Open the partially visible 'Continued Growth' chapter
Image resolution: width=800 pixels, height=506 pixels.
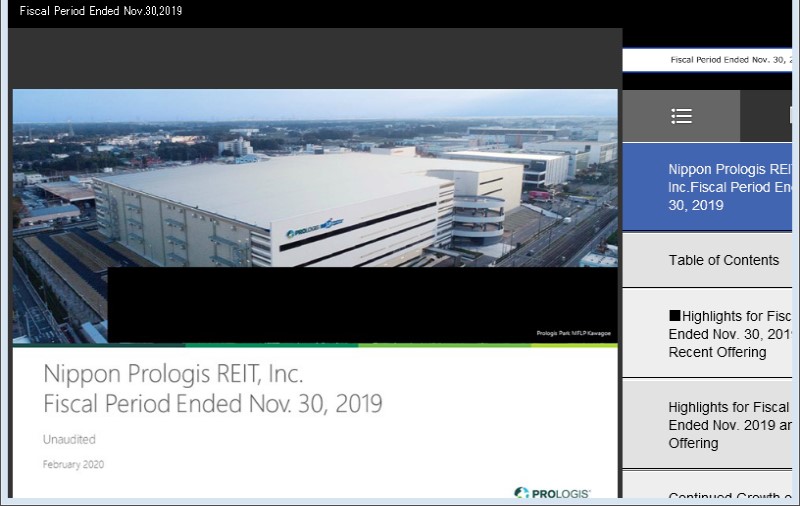[707, 485]
